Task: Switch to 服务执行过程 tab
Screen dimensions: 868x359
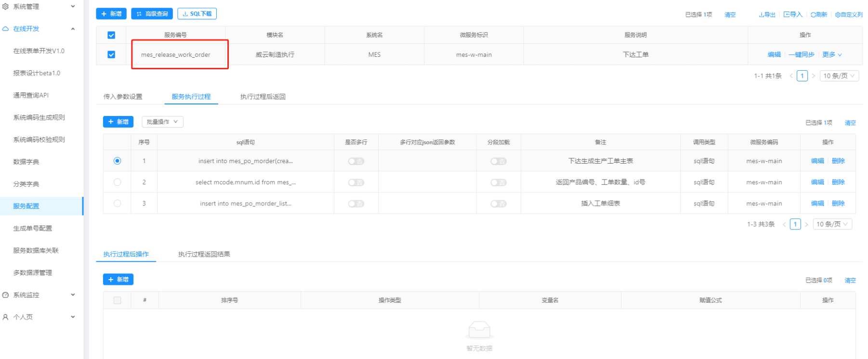Action: tap(191, 97)
